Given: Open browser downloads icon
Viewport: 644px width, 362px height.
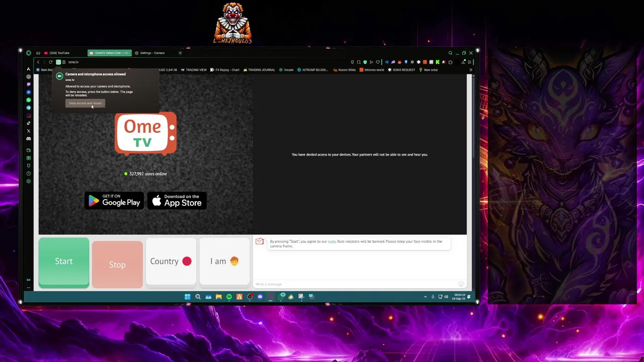Looking at the screenshot, I should tap(463, 62).
